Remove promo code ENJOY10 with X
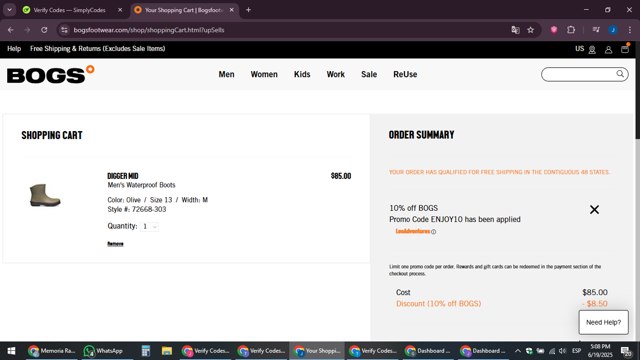Viewport: 640px width, 360px height. [x=594, y=209]
